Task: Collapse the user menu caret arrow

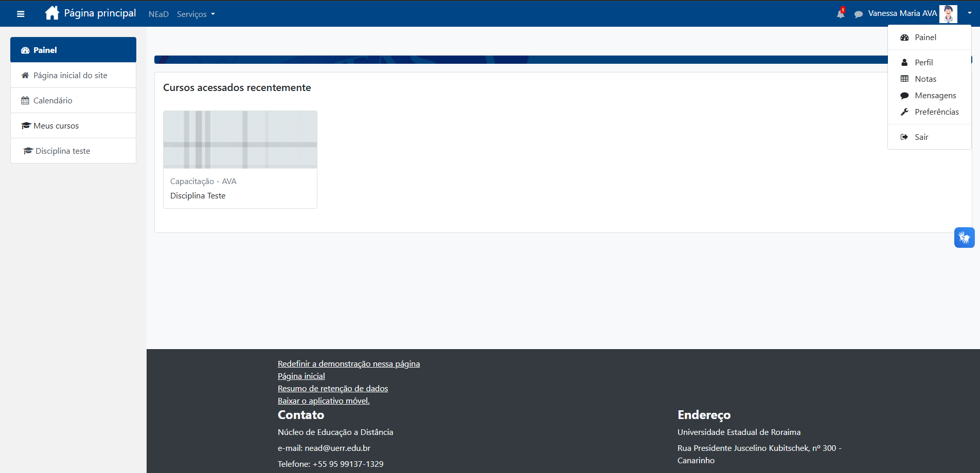Action: click(x=969, y=13)
